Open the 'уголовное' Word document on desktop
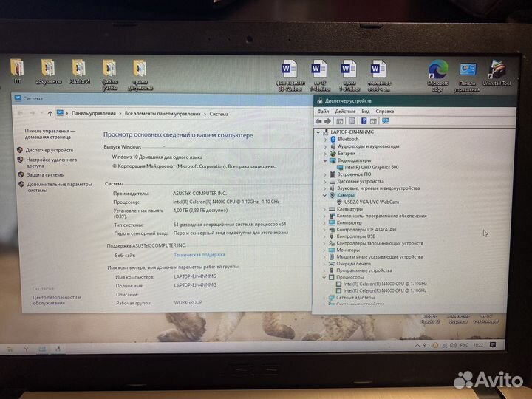The image size is (532, 399). (x=379, y=75)
